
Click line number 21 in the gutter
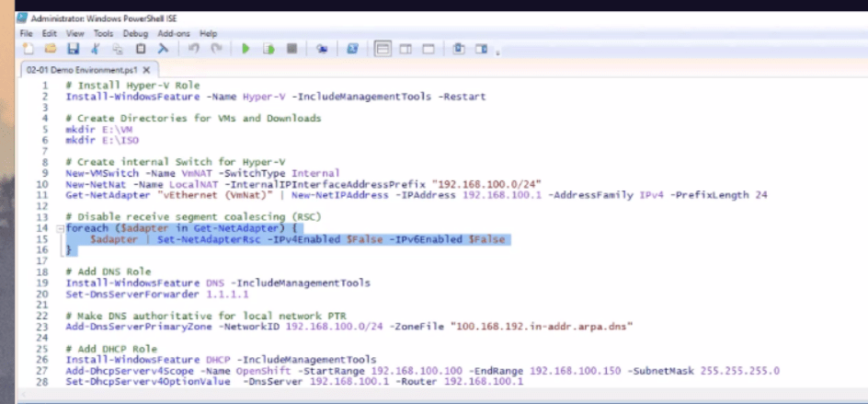coord(42,305)
